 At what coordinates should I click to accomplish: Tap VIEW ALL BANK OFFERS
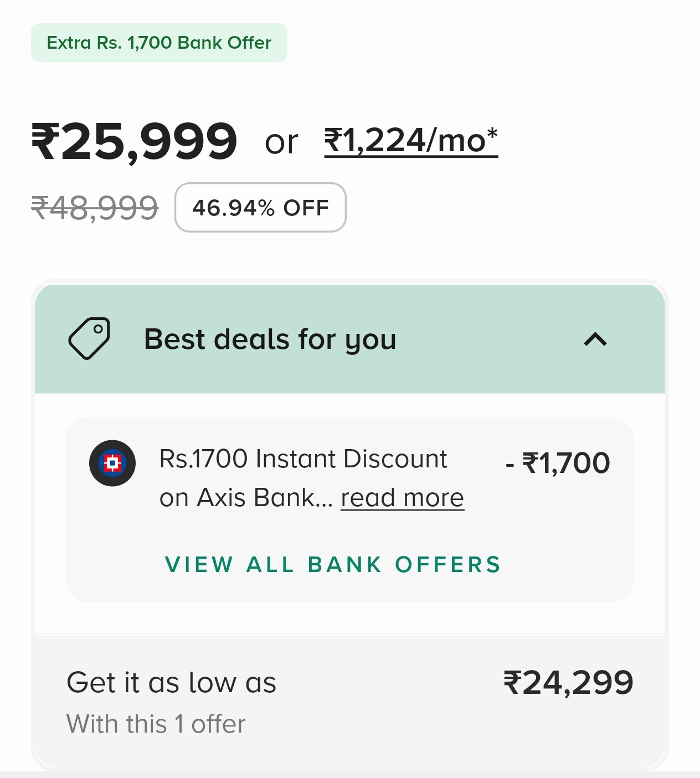(333, 564)
